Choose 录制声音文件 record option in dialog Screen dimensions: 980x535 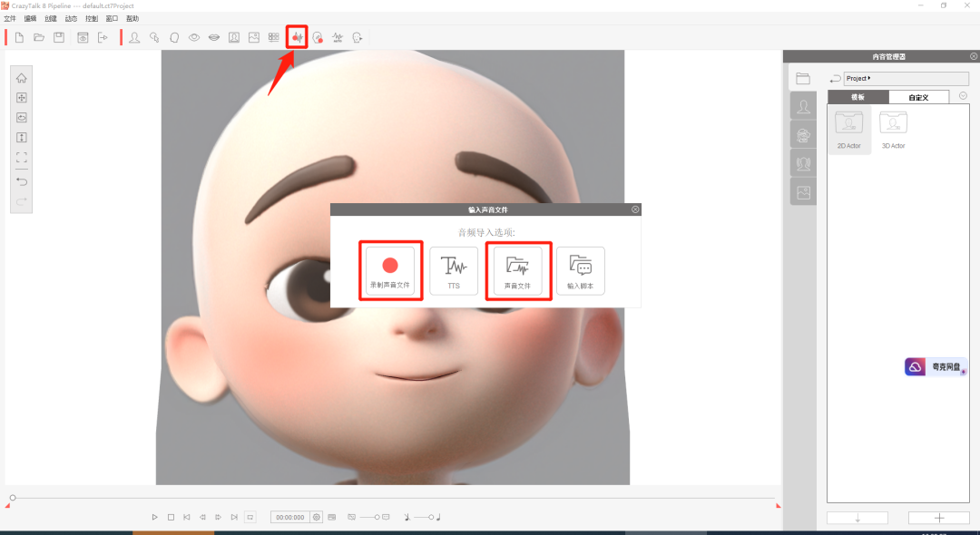coord(390,271)
